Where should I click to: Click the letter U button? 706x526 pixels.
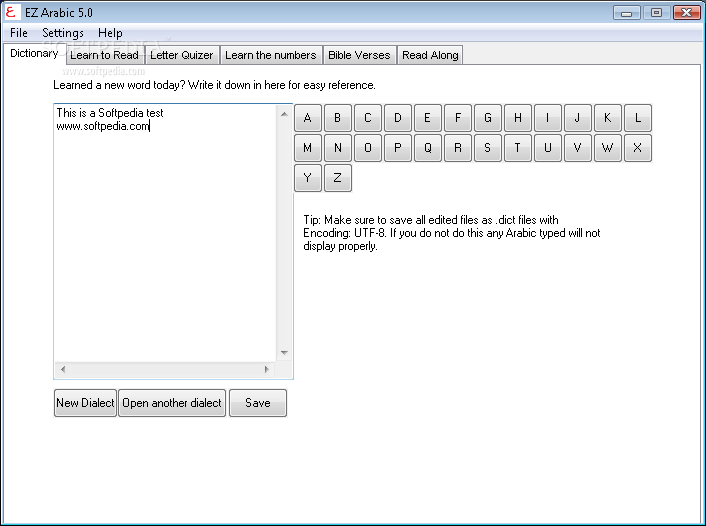pyautogui.click(x=548, y=148)
